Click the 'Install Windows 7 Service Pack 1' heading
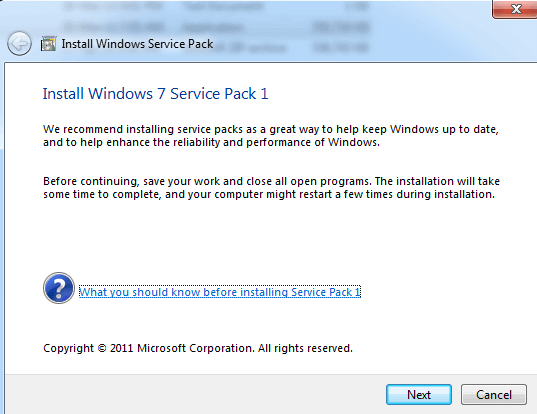This screenshot has width=537, height=414. point(155,93)
